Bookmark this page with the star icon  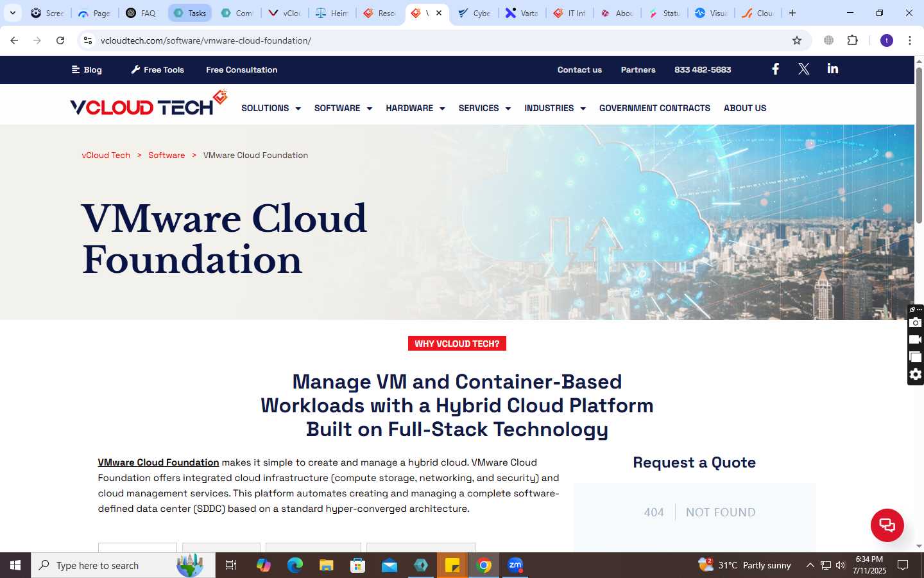click(797, 40)
